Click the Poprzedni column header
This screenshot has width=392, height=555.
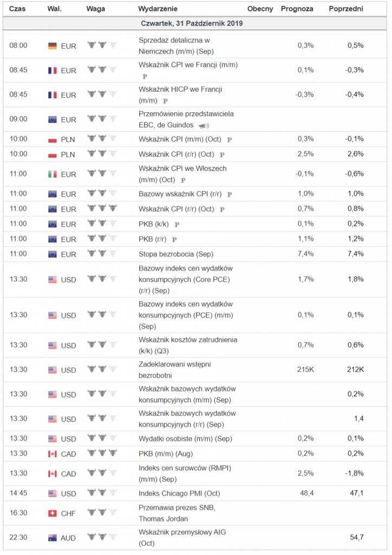[x=346, y=9]
